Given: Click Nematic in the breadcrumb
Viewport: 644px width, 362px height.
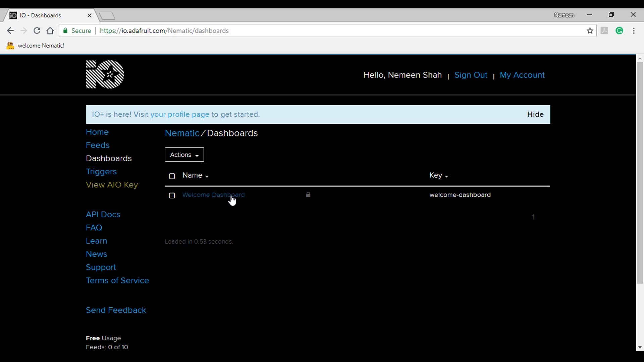Looking at the screenshot, I should coord(182,133).
